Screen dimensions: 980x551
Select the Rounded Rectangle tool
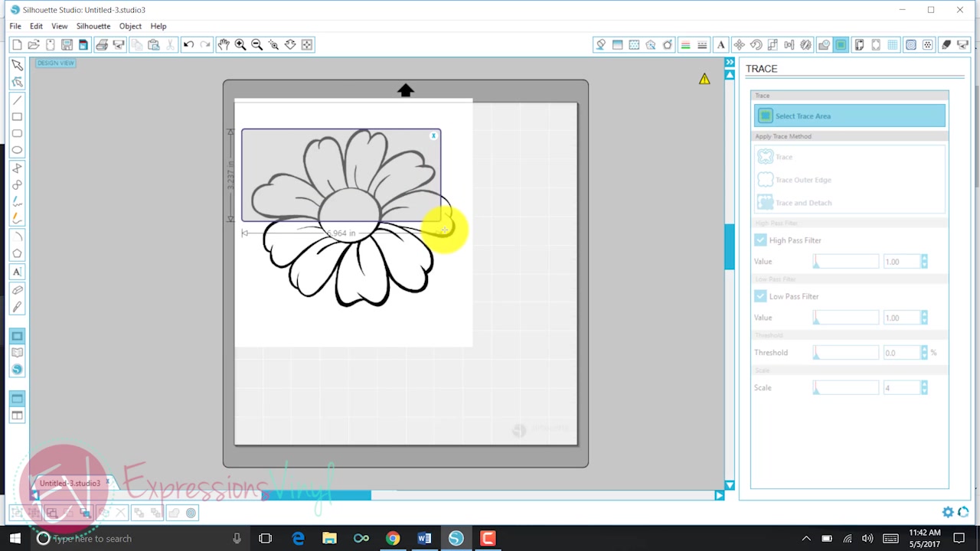click(x=17, y=134)
